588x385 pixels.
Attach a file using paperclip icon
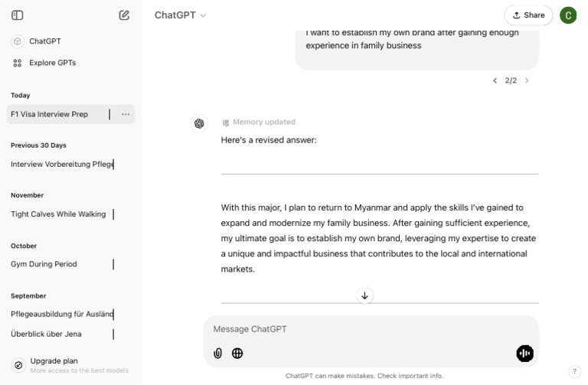point(218,353)
